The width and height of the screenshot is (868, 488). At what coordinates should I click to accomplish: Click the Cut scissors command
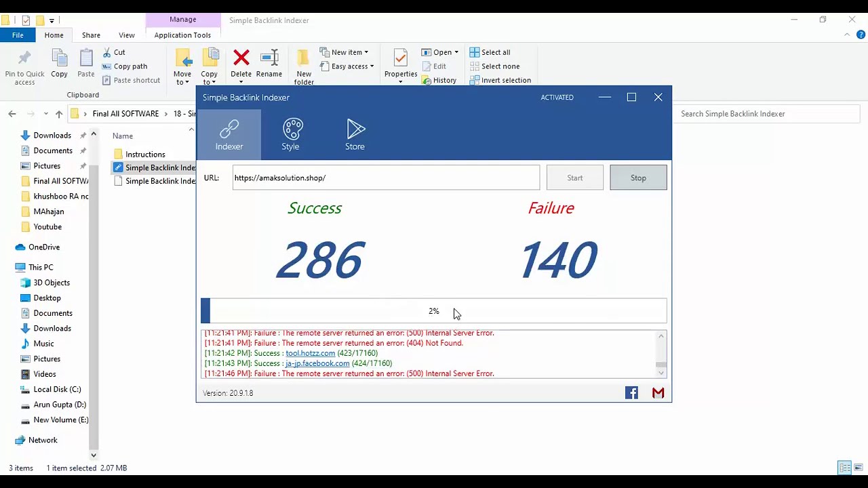coord(114,52)
